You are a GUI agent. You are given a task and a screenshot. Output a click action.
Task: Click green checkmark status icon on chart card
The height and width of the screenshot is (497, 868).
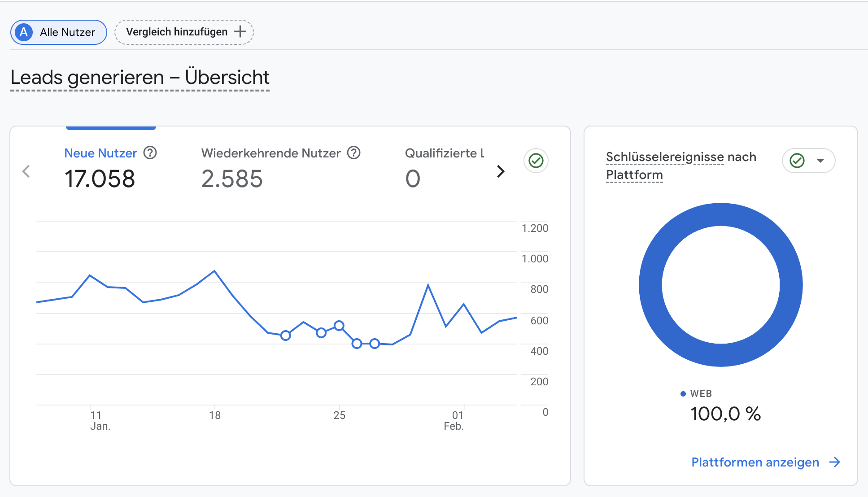[x=536, y=161]
